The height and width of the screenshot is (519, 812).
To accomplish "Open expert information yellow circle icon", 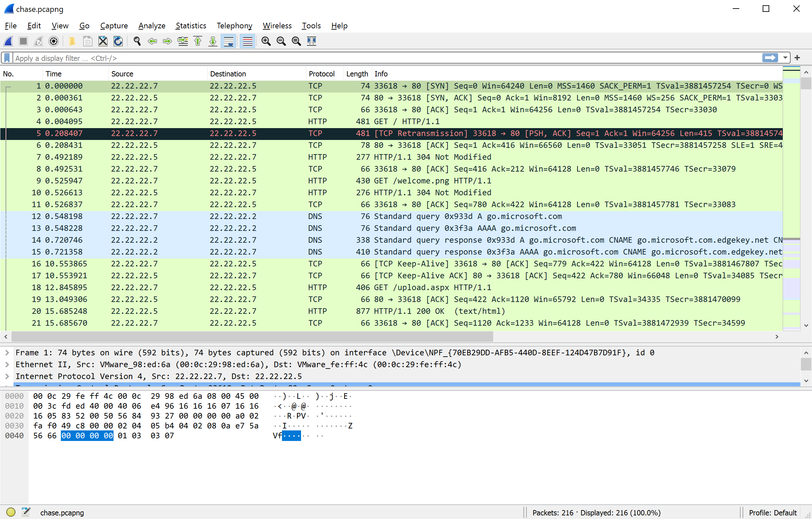I will [11, 512].
